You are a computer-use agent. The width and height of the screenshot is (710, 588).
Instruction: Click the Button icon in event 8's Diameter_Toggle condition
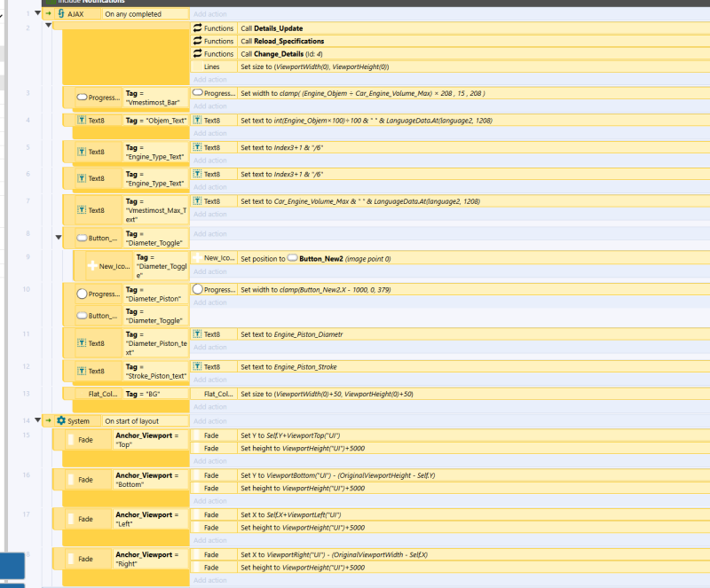pyautogui.click(x=82, y=238)
